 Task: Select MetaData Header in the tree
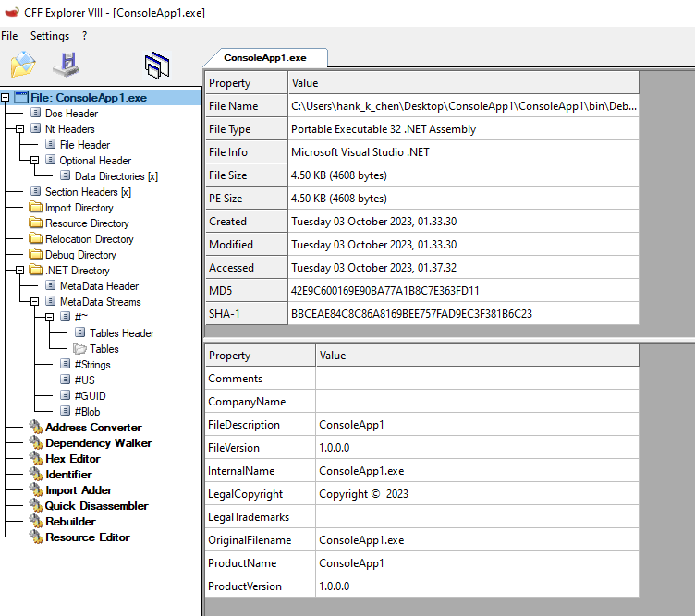[99, 286]
